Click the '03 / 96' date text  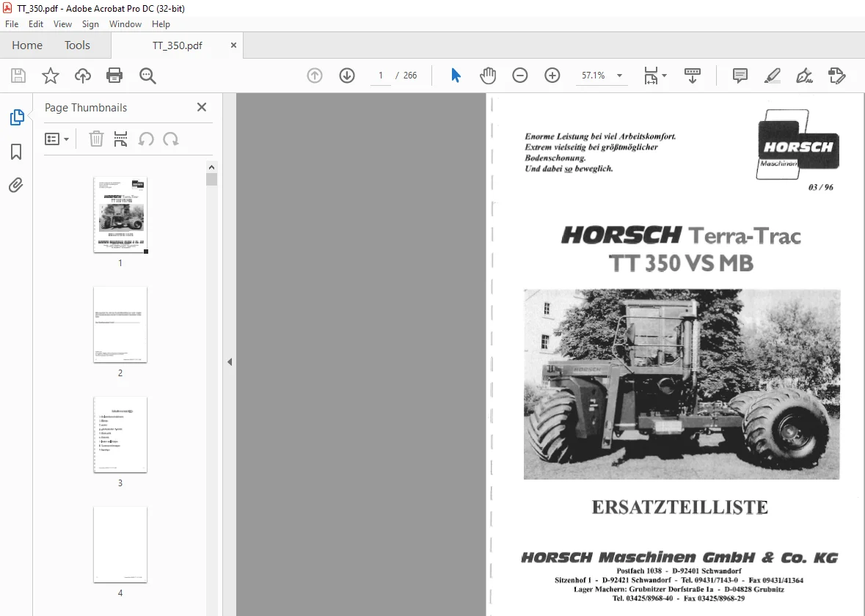[820, 187]
